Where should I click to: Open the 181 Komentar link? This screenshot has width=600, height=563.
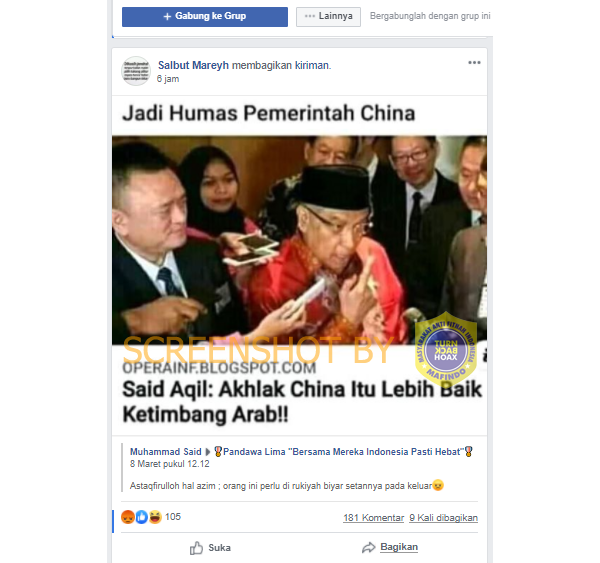[373, 518]
